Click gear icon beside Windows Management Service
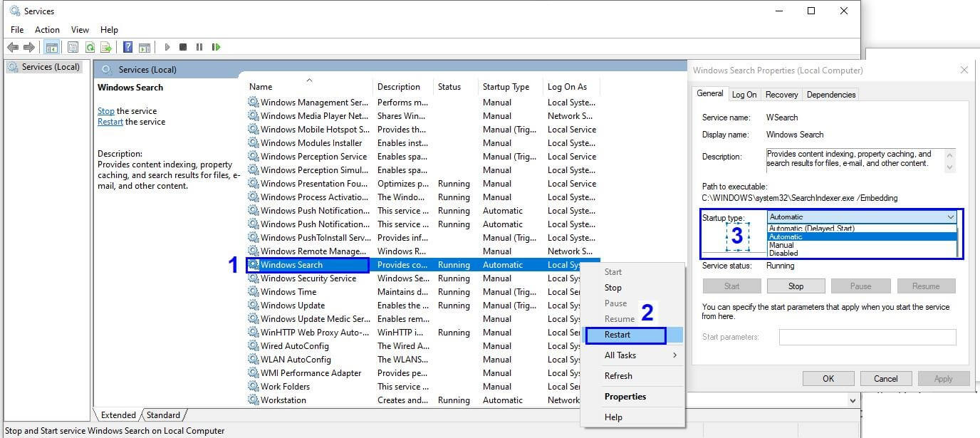Image resolution: width=980 pixels, height=438 pixels. [x=254, y=103]
